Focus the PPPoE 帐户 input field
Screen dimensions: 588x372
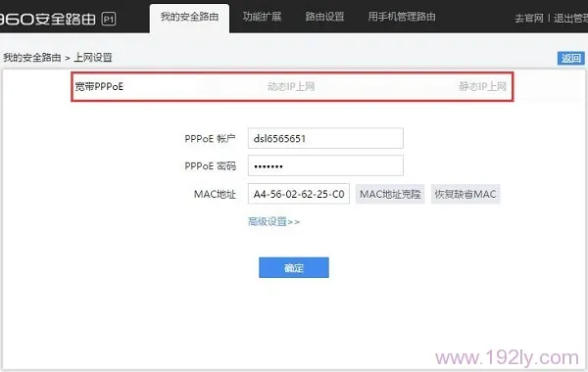(325, 138)
